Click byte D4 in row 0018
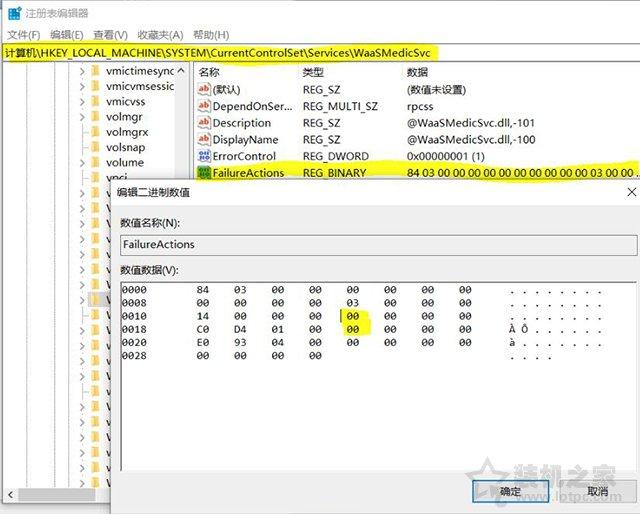 point(240,329)
